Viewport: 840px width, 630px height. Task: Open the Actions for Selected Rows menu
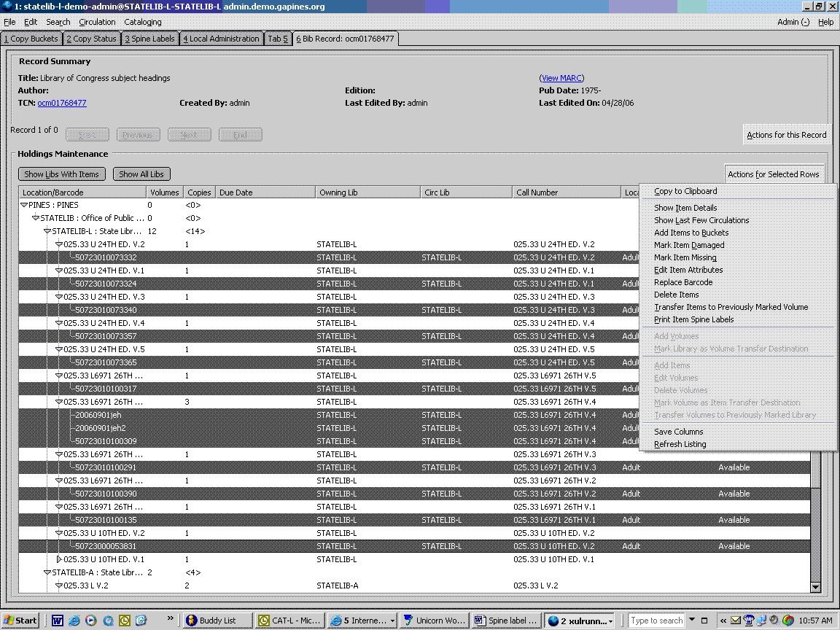[773, 174]
